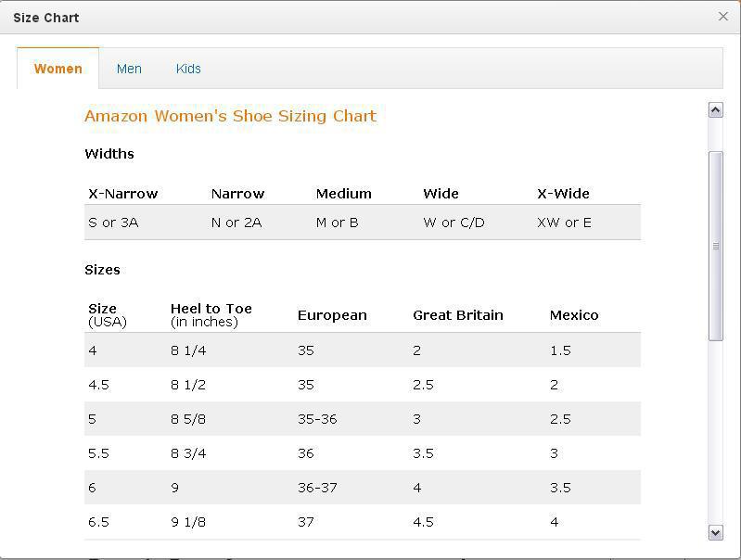741x560 pixels.
Task: Open the Kids size chart tab
Action: 188,69
